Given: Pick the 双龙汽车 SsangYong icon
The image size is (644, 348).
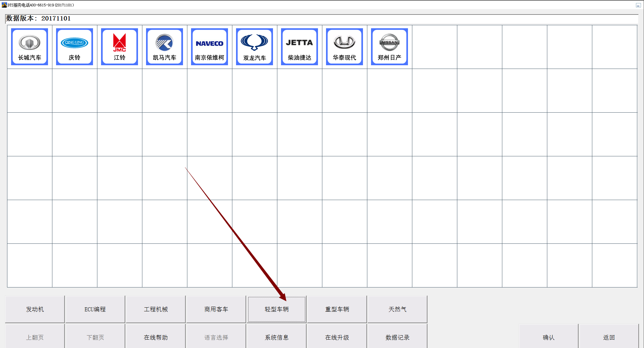Looking at the screenshot, I should [255, 47].
